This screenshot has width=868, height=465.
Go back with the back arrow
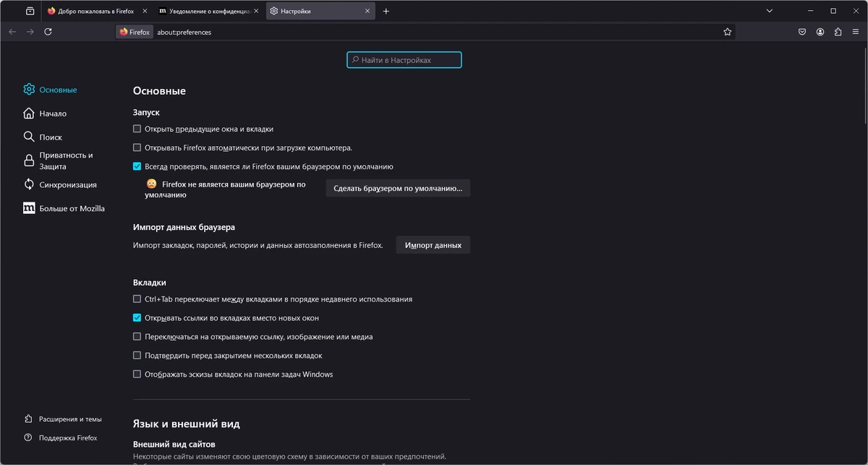pyautogui.click(x=12, y=32)
